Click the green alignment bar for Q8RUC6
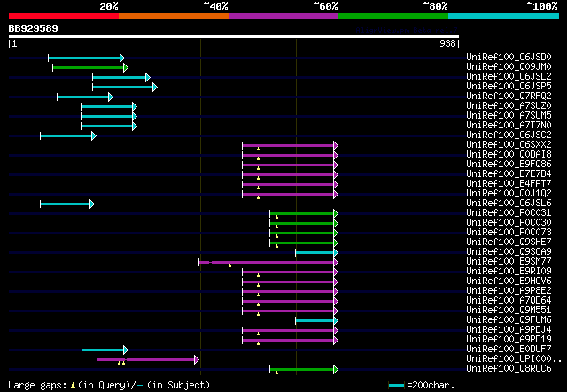Screen dimensions: 567x392 [304, 370]
